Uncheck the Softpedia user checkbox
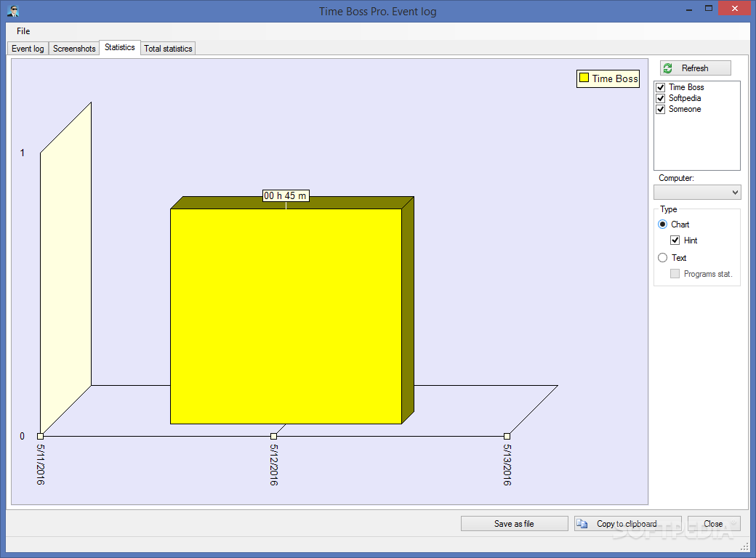The height and width of the screenshot is (558, 756). (x=661, y=98)
